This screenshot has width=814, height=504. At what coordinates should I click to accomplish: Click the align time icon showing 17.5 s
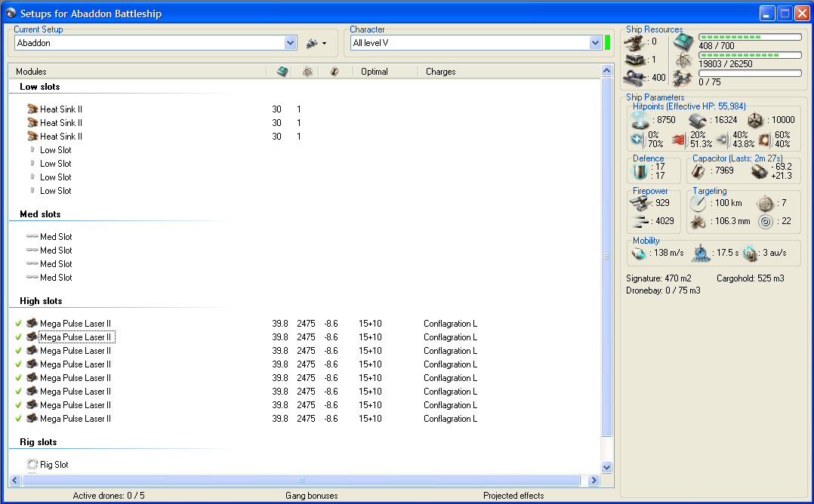click(x=701, y=253)
